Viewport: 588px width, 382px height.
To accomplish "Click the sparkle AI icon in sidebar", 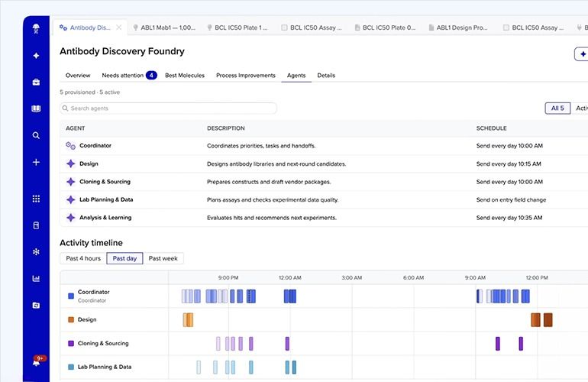I will point(36,56).
